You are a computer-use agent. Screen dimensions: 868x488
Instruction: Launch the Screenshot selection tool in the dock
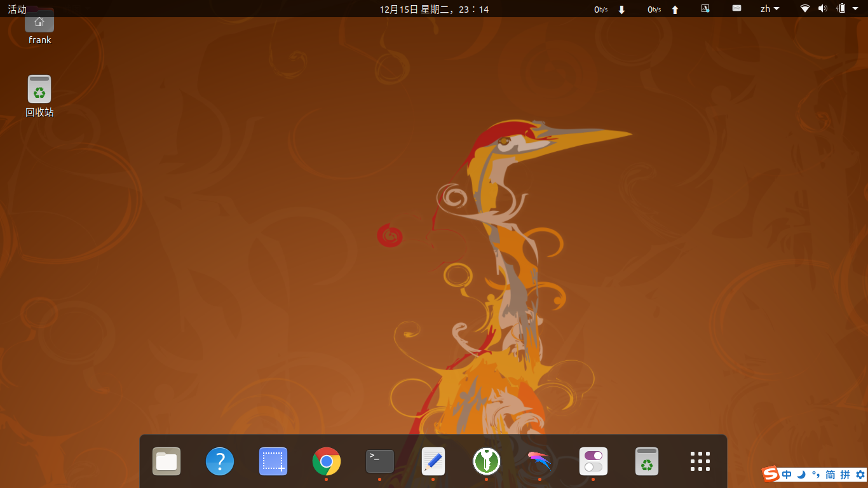[273, 461]
